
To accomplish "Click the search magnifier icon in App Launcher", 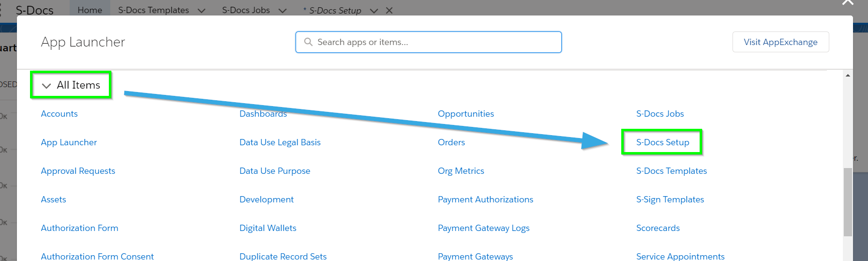I will 308,42.
